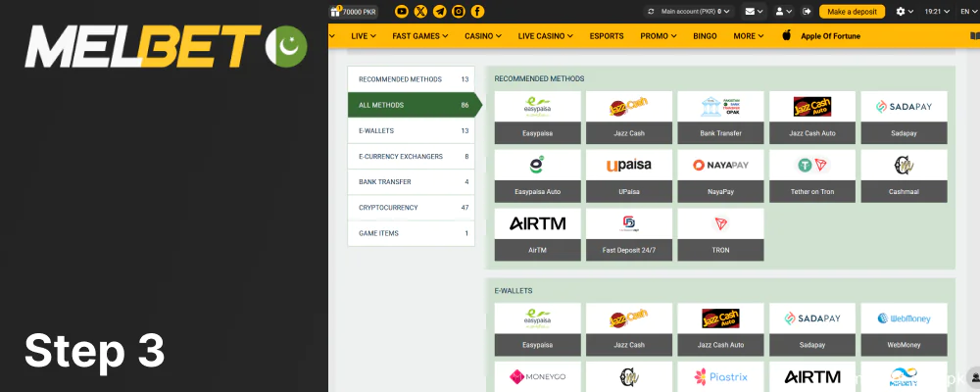Choose Easypaisa under Recommended Methods
The width and height of the screenshot is (980, 392).
(x=537, y=118)
